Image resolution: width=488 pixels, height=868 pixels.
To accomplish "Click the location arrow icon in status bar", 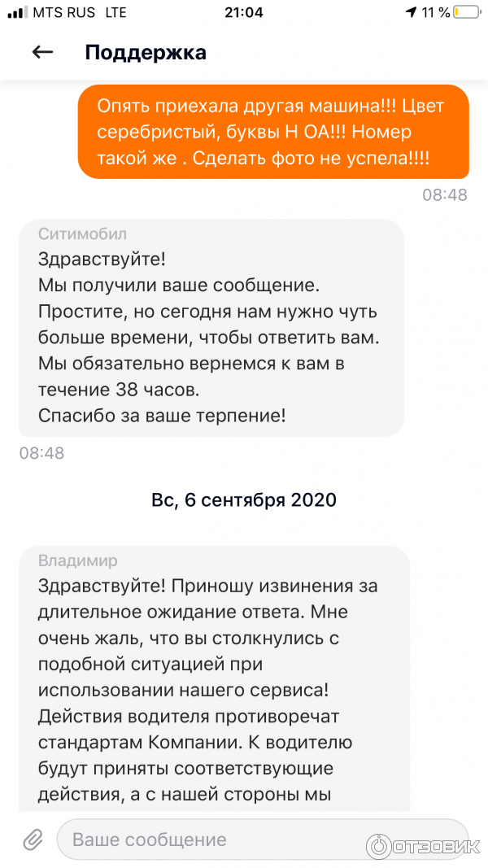I will click(413, 12).
